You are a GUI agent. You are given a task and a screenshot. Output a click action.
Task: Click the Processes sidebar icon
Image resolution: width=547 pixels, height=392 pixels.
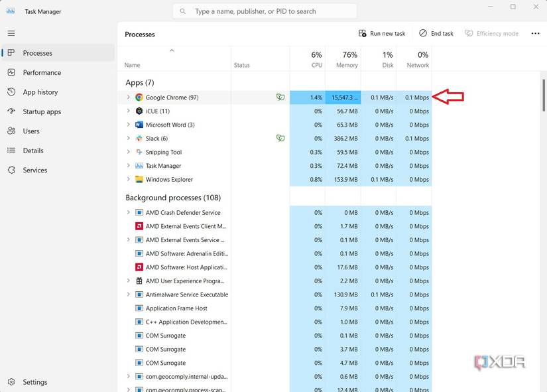pos(11,52)
